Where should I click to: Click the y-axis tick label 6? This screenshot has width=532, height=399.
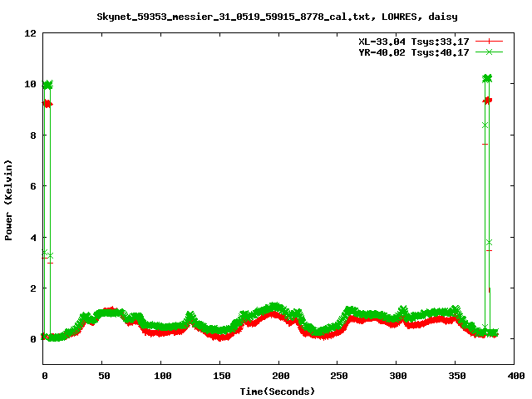click(33, 186)
